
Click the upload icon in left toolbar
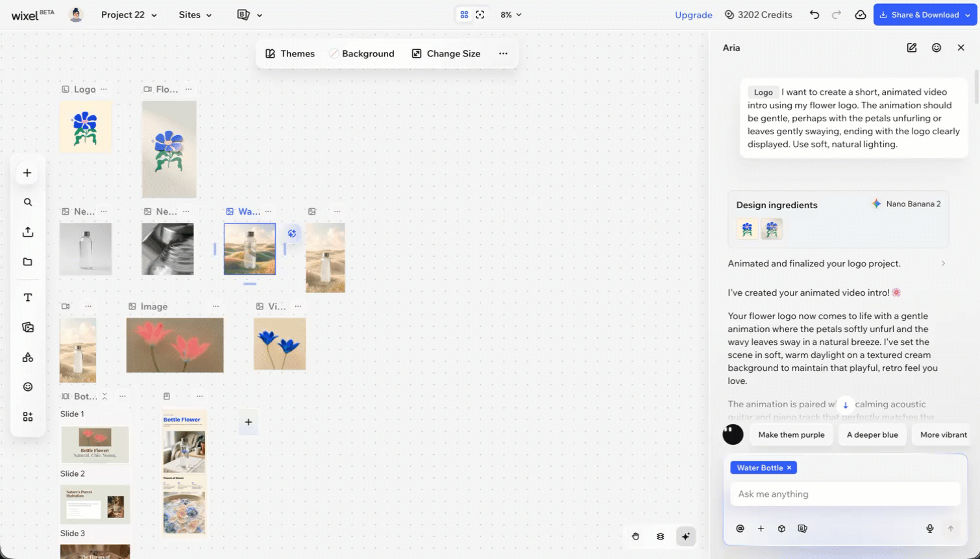click(27, 232)
